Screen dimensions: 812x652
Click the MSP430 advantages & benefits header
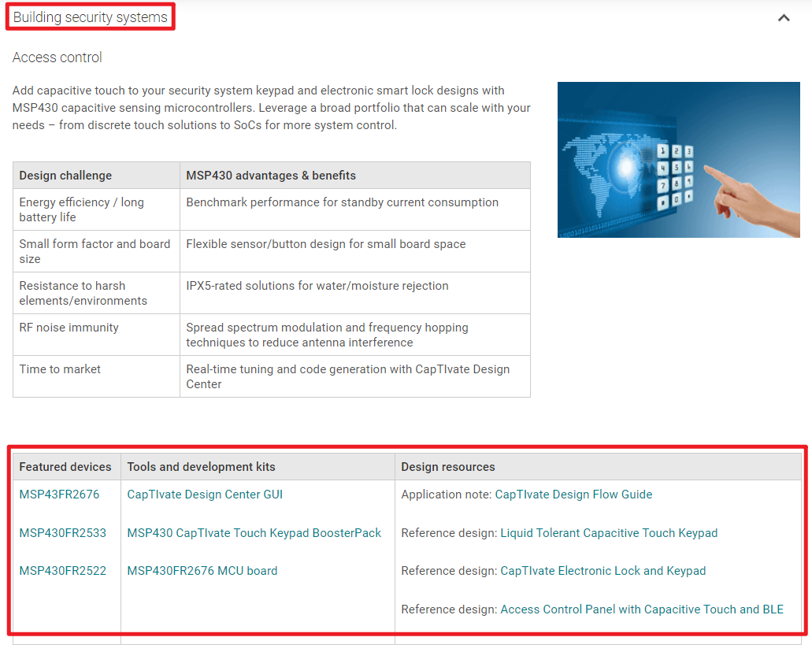271,176
